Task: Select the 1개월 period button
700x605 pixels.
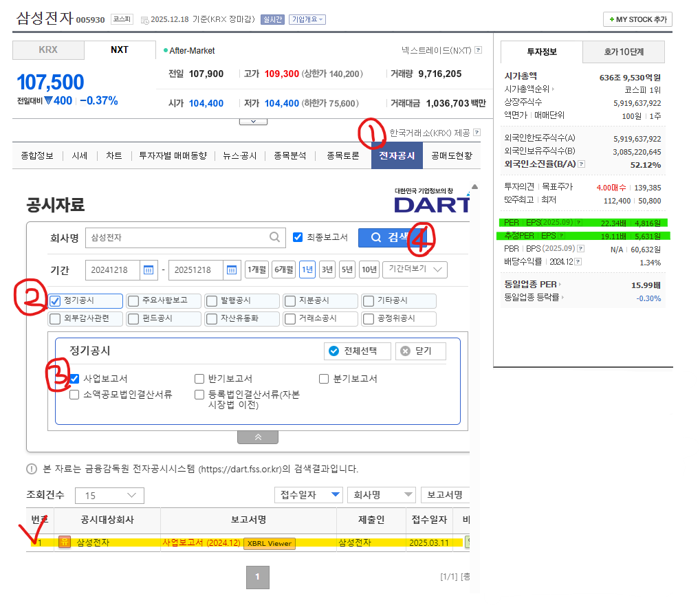Action: coord(256,269)
